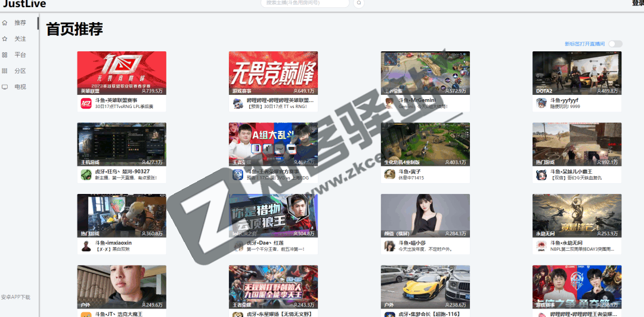The image size is (644, 317).
Task: Click the grid icon beside 分区
Action: [x=5, y=71]
